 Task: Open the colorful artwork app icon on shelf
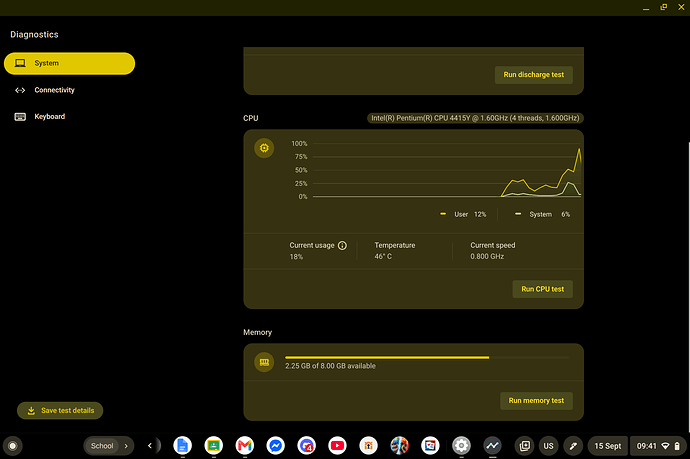coord(399,446)
